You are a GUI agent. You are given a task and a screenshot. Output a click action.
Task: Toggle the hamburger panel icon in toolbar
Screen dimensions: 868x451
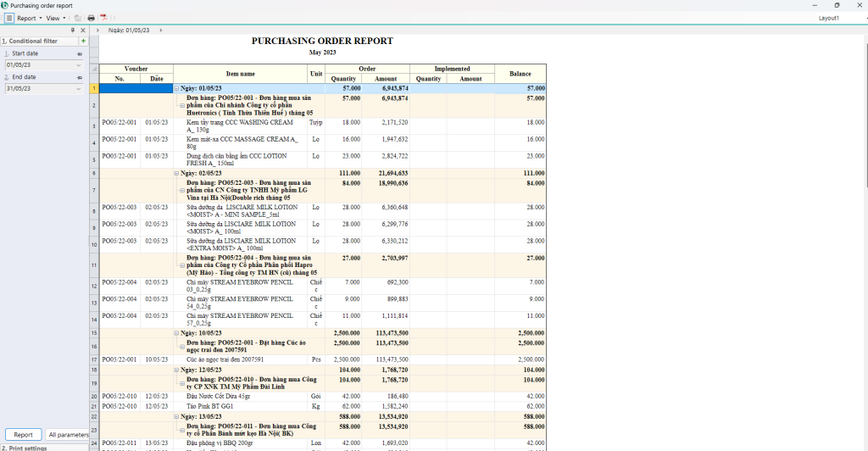point(8,18)
